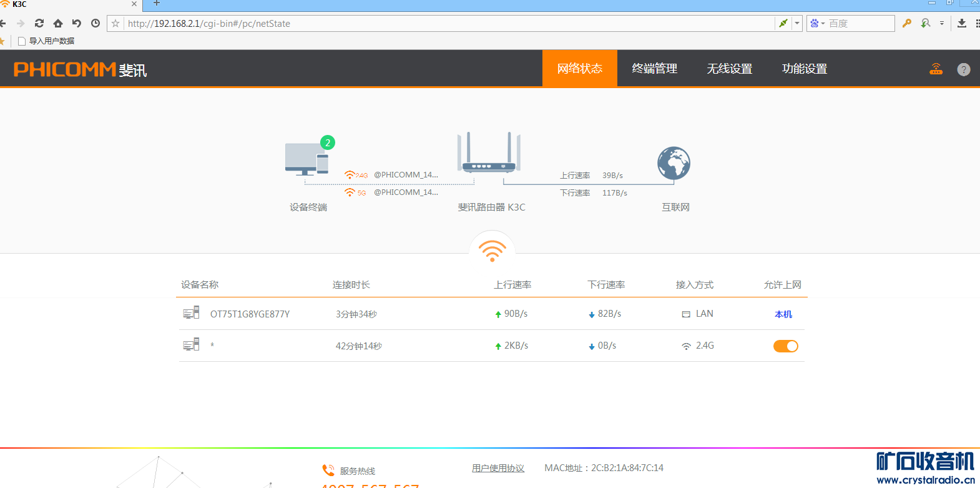Click the 服务热线 phone icon
980x488 pixels.
click(x=328, y=470)
